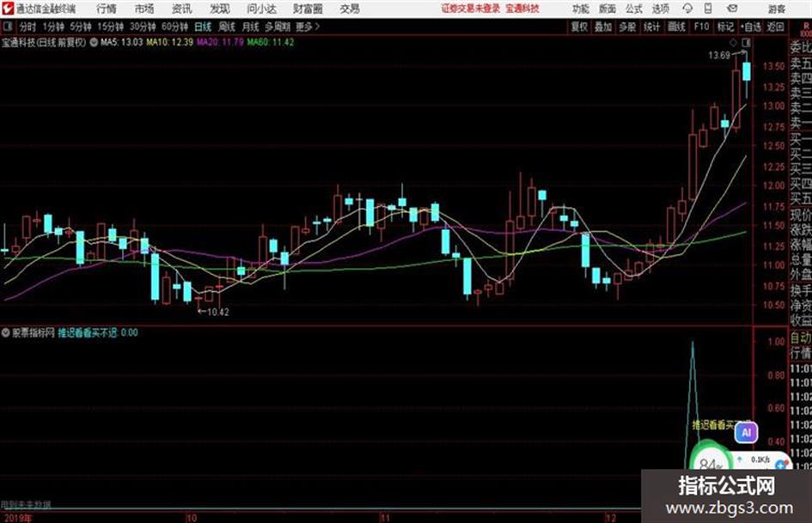812x523 pixels.
Task: Click the month 11 timeline marker
Action: tap(384, 518)
